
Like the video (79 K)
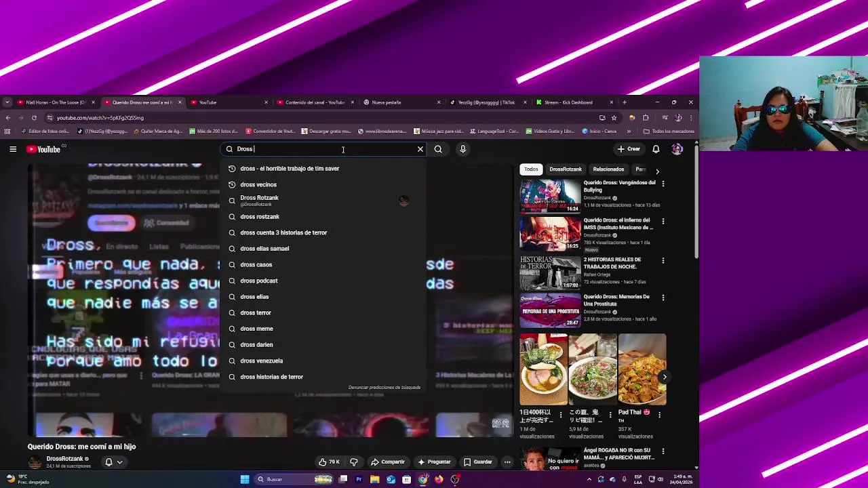point(330,462)
